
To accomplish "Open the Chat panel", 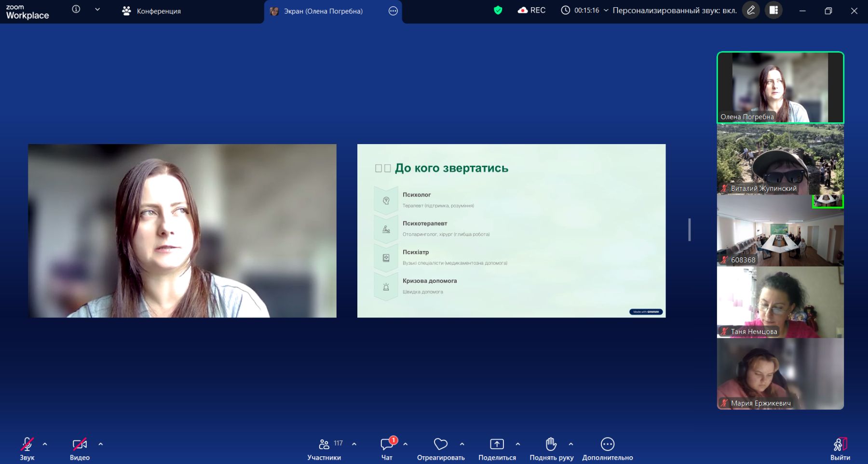I will pyautogui.click(x=387, y=448).
